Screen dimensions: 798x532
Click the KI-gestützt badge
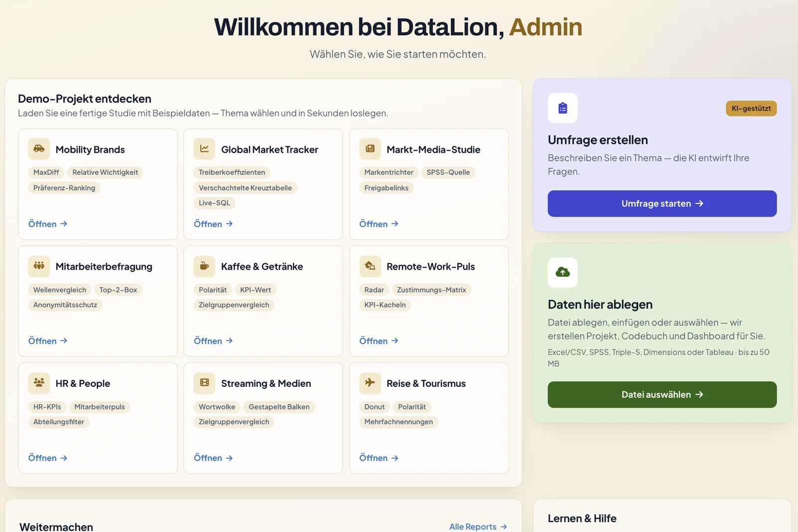pos(751,108)
